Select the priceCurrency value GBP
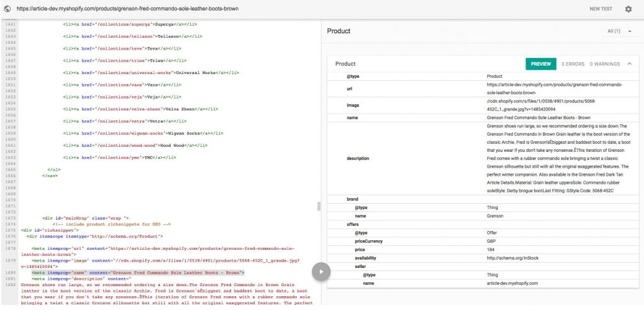644x310 pixels. coord(491,241)
